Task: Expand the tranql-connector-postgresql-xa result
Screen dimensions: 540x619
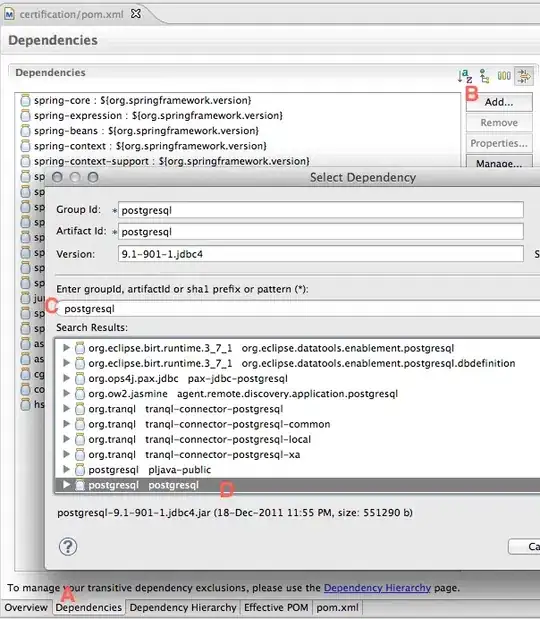Action: (66, 454)
